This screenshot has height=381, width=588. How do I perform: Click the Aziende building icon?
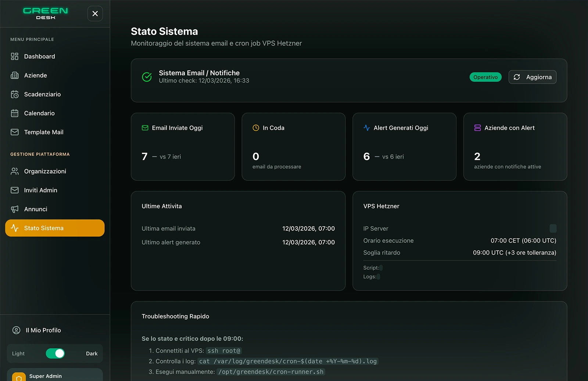click(15, 75)
